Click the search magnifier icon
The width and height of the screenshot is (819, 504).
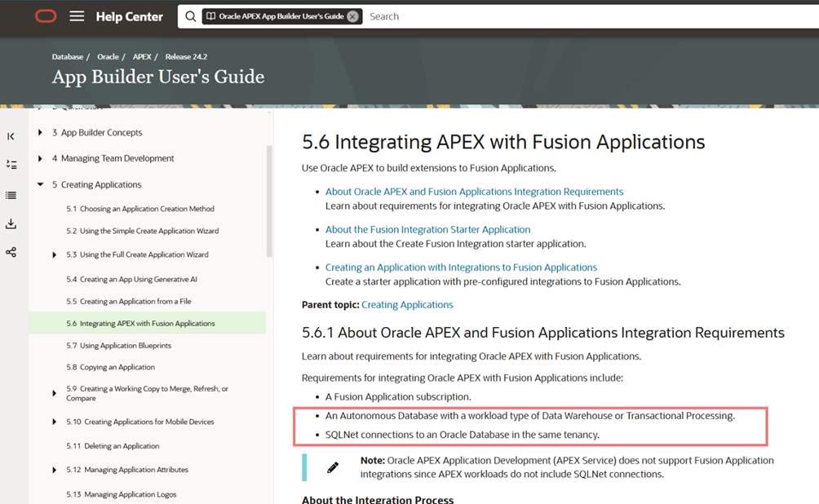point(190,16)
